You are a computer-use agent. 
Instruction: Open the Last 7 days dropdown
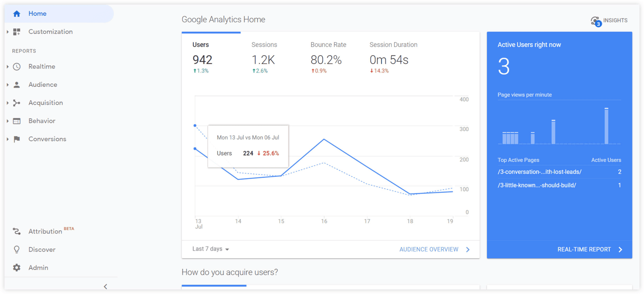tap(210, 249)
